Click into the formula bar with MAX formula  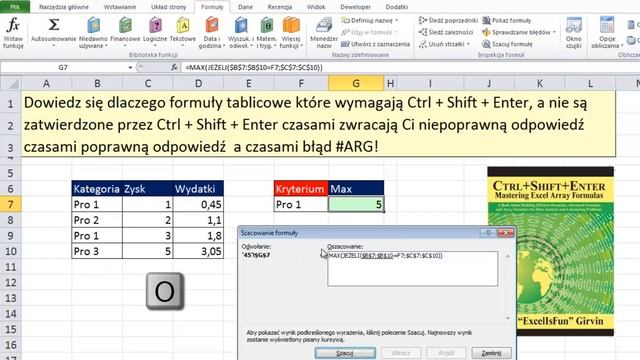[410, 67]
